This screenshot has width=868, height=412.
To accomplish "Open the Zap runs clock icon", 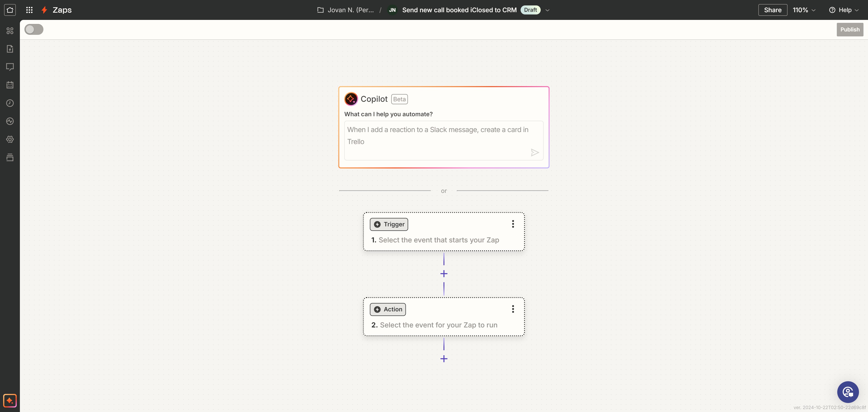I will coord(10,103).
